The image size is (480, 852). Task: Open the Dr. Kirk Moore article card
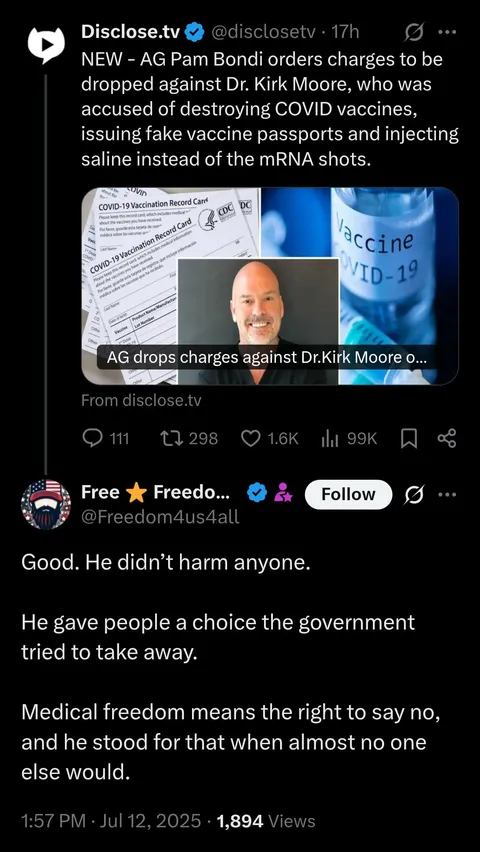coord(270,286)
